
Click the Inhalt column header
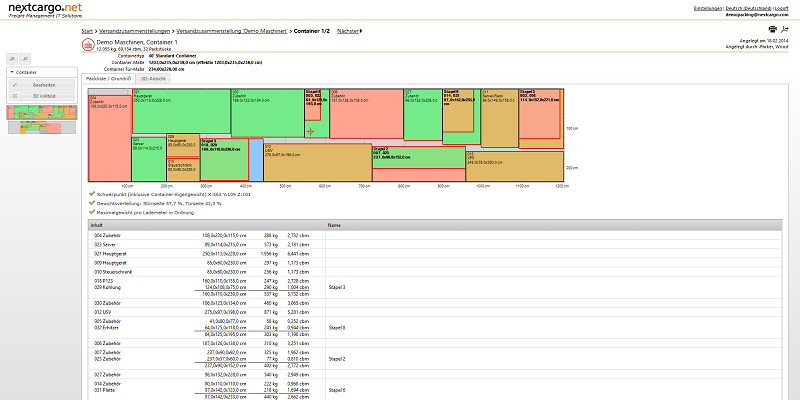(x=207, y=225)
